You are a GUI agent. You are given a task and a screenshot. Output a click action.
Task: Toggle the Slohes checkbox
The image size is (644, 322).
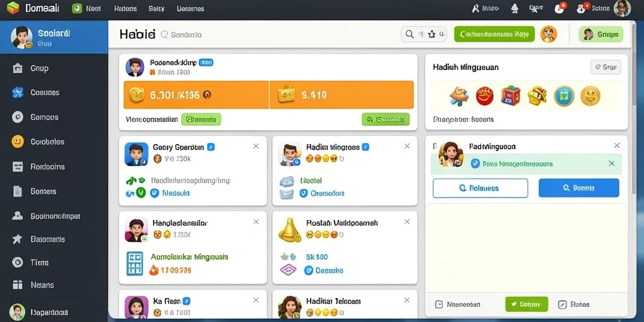(562, 304)
